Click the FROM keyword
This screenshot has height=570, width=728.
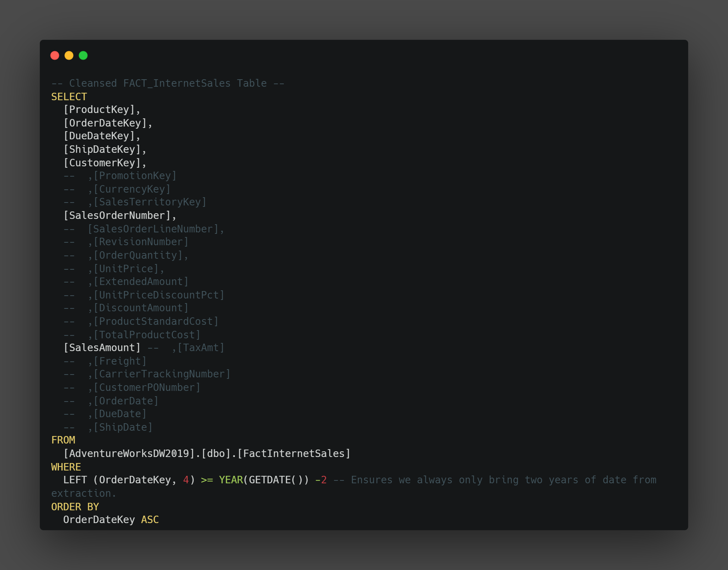click(63, 440)
